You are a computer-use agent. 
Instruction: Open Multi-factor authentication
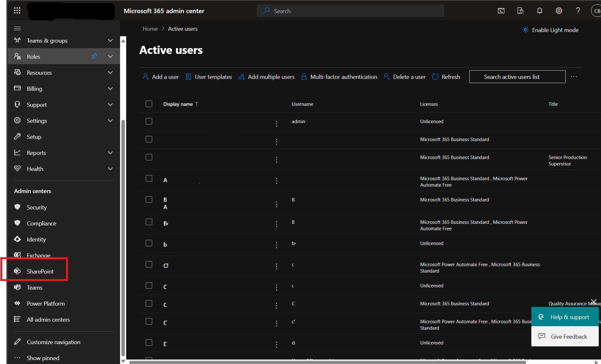click(339, 77)
